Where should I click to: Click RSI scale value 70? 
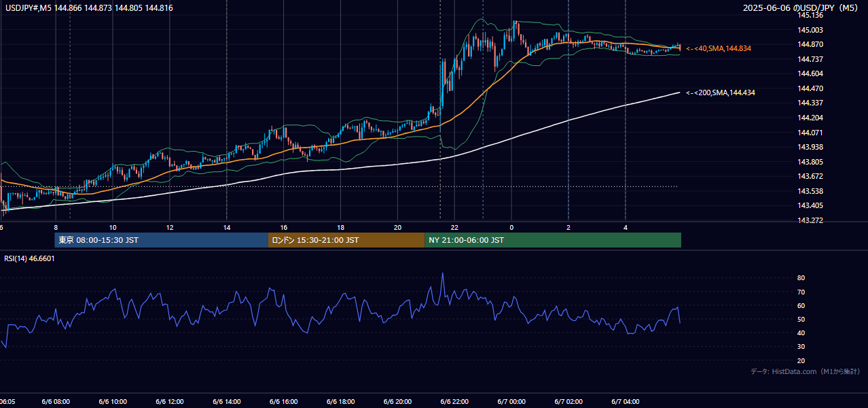click(801, 292)
